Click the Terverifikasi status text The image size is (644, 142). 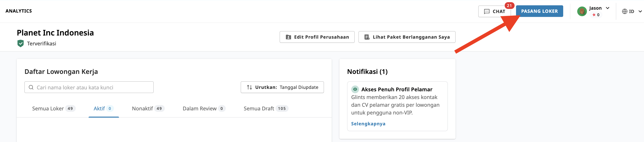click(42, 44)
